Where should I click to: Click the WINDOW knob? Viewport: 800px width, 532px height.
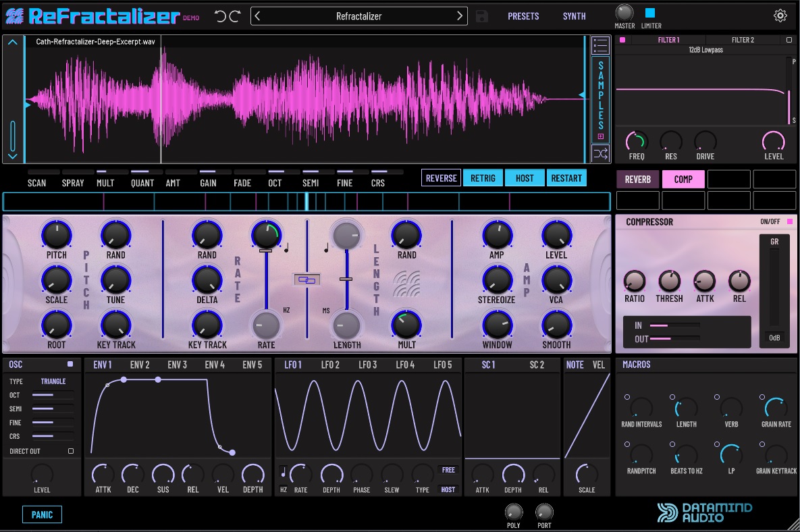pyautogui.click(x=497, y=325)
